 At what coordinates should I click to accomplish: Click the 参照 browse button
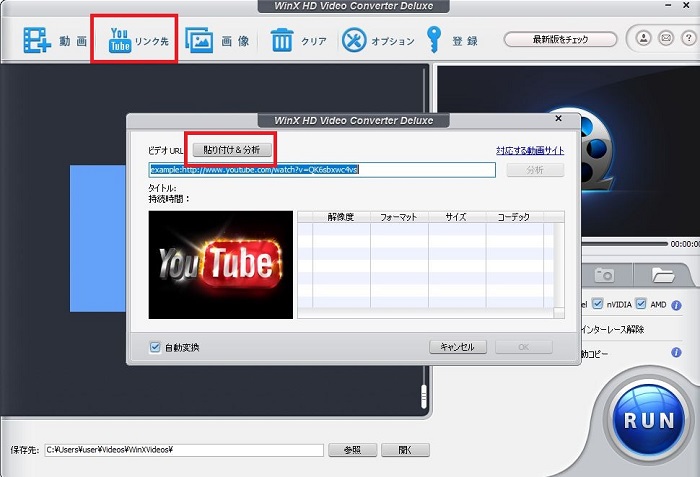pos(353,450)
